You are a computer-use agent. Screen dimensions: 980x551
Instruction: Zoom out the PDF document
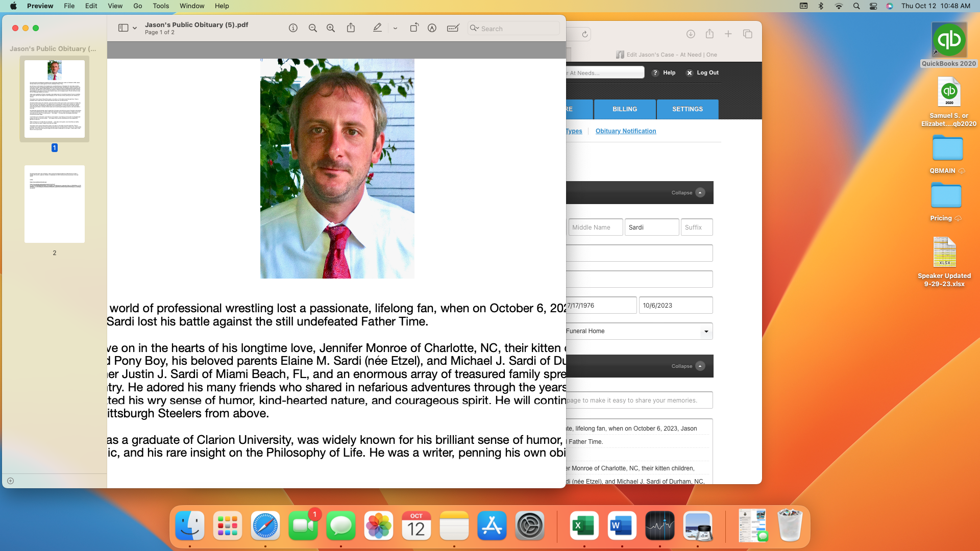pos(313,28)
